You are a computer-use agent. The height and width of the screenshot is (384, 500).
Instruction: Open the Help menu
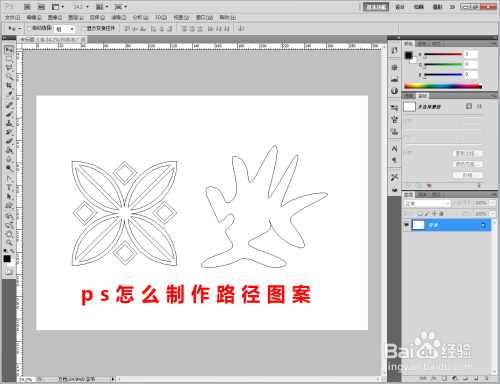point(228,17)
